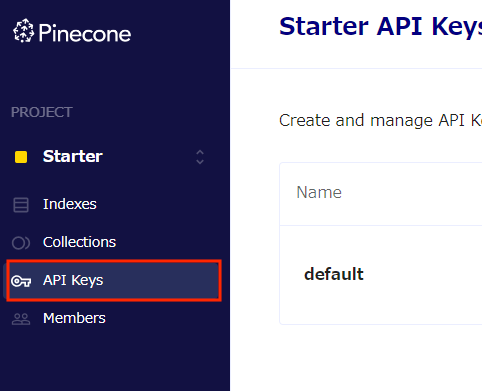
Task: Select the API Keys menu item
Action: (114, 281)
